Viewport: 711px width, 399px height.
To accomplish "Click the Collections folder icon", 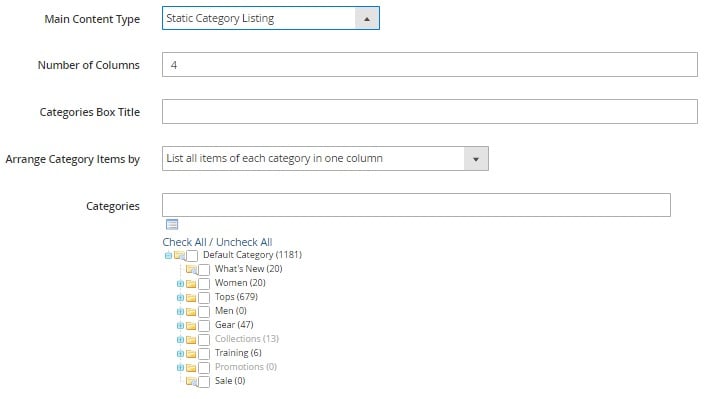I will tap(191, 340).
